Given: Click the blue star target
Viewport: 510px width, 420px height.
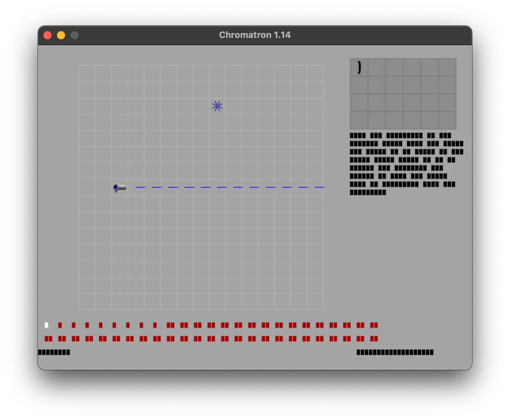Looking at the screenshot, I should [x=217, y=106].
